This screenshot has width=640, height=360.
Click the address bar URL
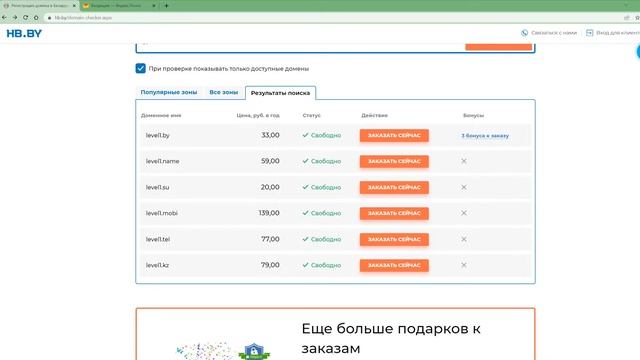click(x=83, y=18)
